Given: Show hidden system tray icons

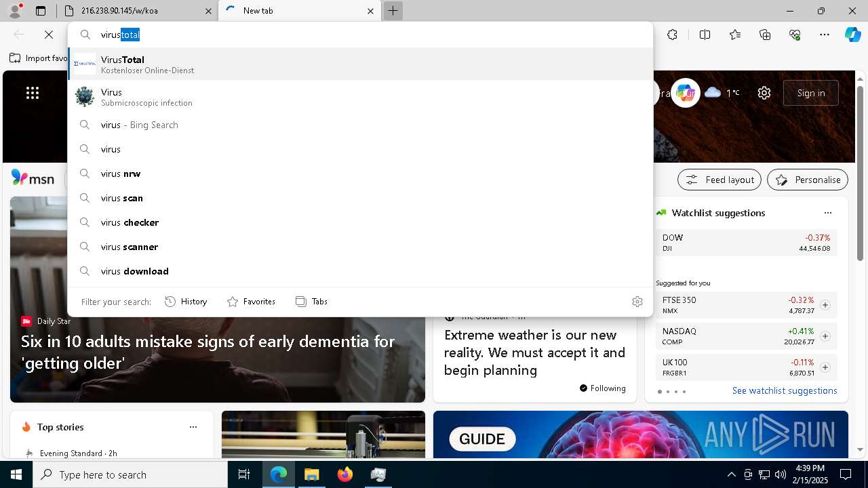Looking at the screenshot, I should pyautogui.click(x=731, y=474).
